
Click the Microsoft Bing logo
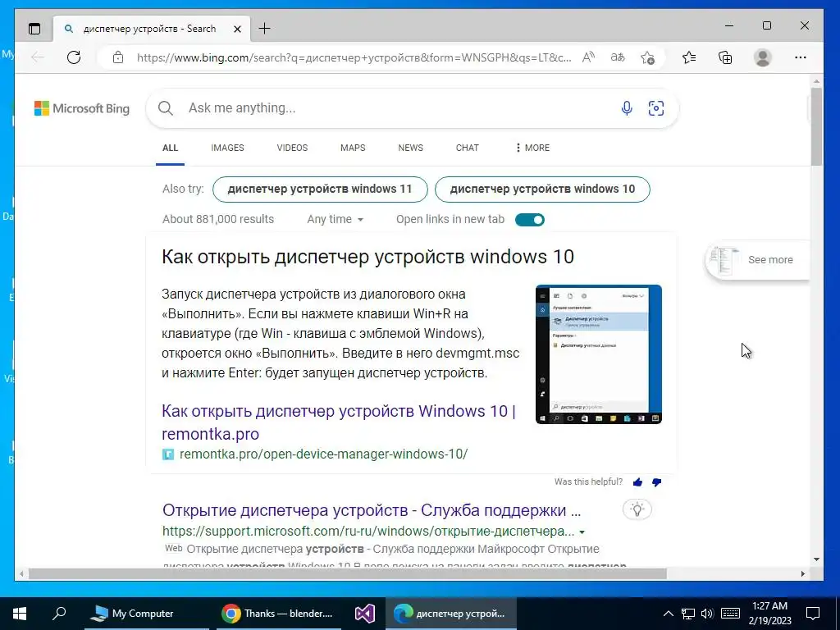(x=82, y=108)
